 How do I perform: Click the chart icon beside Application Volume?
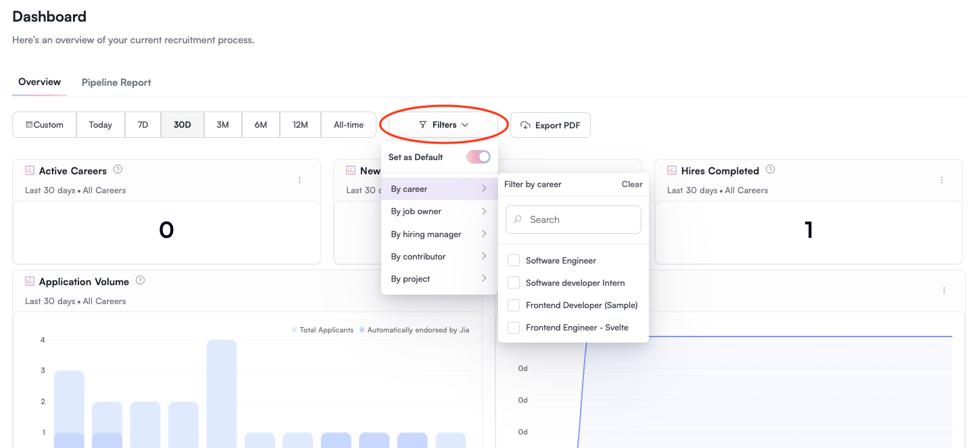(30, 281)
